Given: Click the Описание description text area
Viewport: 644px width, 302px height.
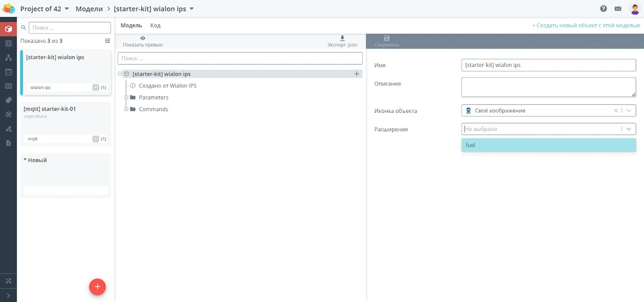Looking at the screenshot, I should click(548, 87).
